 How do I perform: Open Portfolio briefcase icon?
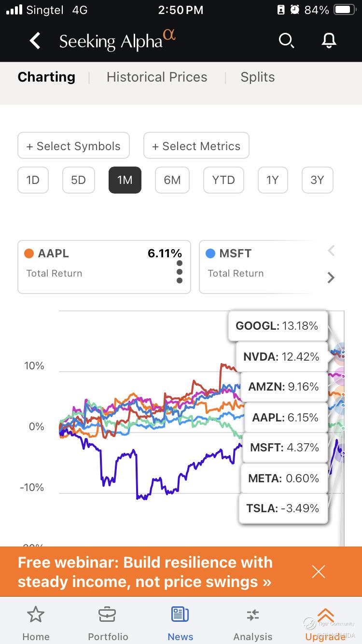click(x=108, y=615)
